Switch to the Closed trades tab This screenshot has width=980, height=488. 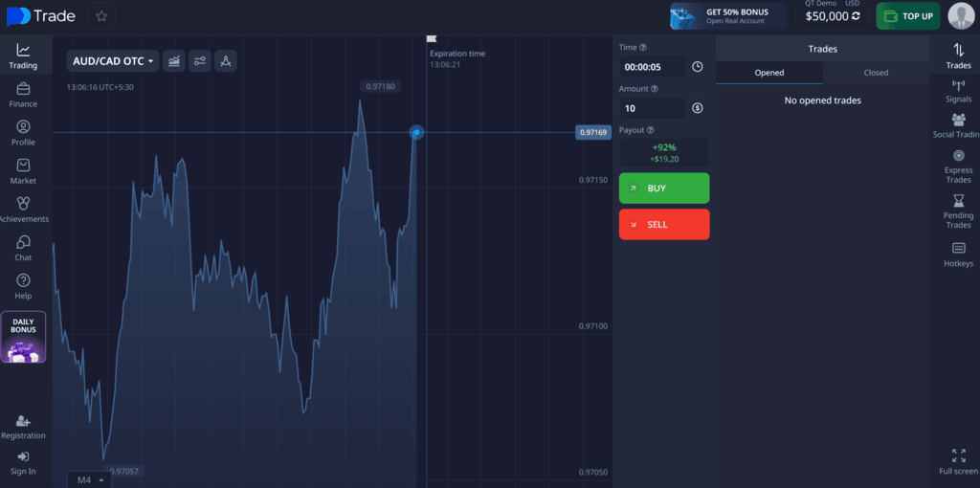click(x=877, y=73)
